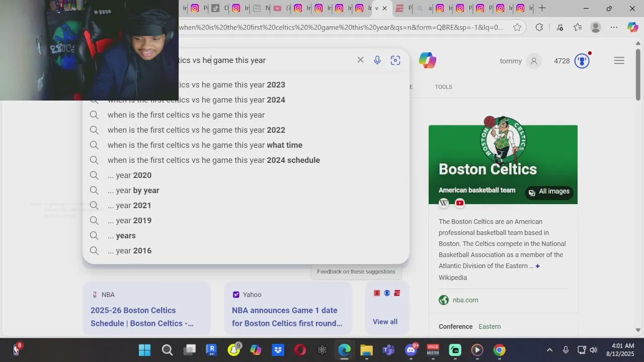Open a new browser tab
644x362 pixels.
coord(542,8)
